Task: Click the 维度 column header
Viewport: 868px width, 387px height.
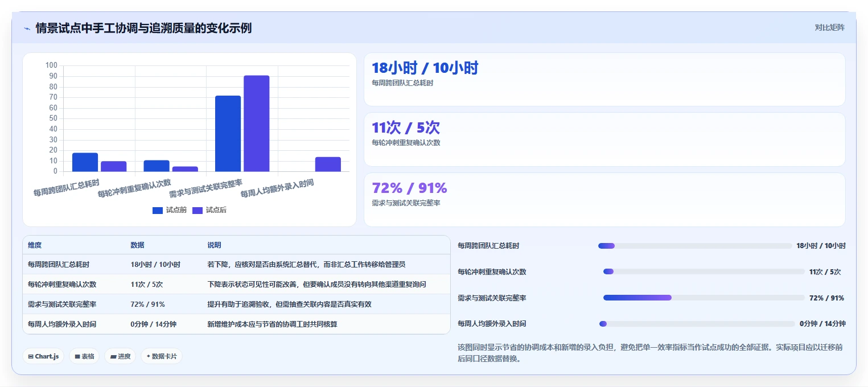Action: click(35, 245)
